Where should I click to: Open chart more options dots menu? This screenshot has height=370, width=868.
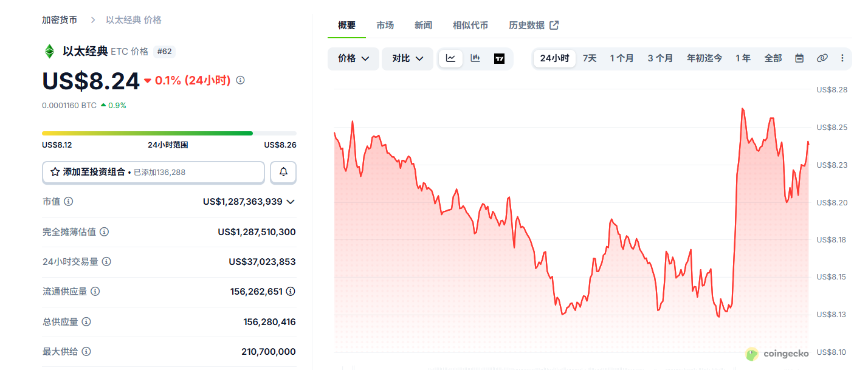(x=842, y=58)
